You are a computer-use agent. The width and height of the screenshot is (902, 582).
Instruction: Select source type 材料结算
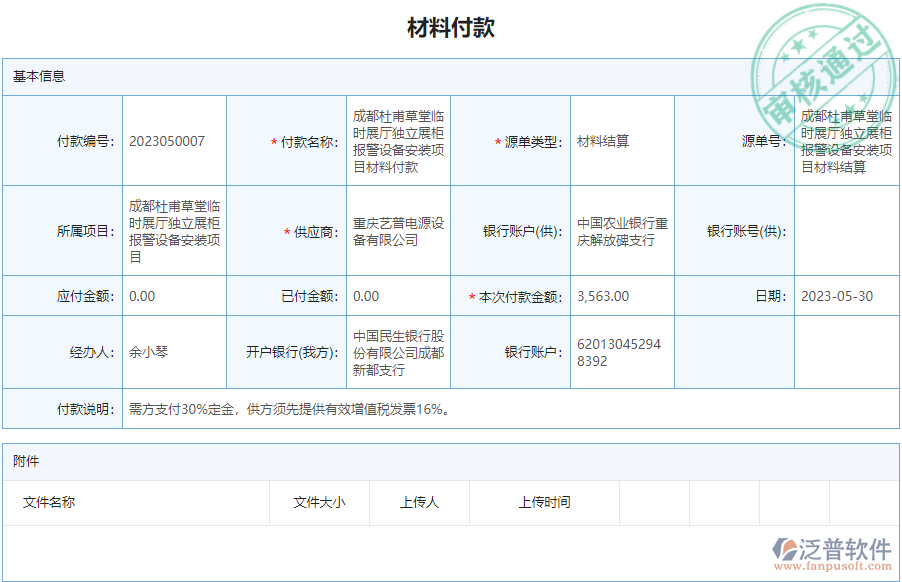pyautogui.click(x=601, y=140)
